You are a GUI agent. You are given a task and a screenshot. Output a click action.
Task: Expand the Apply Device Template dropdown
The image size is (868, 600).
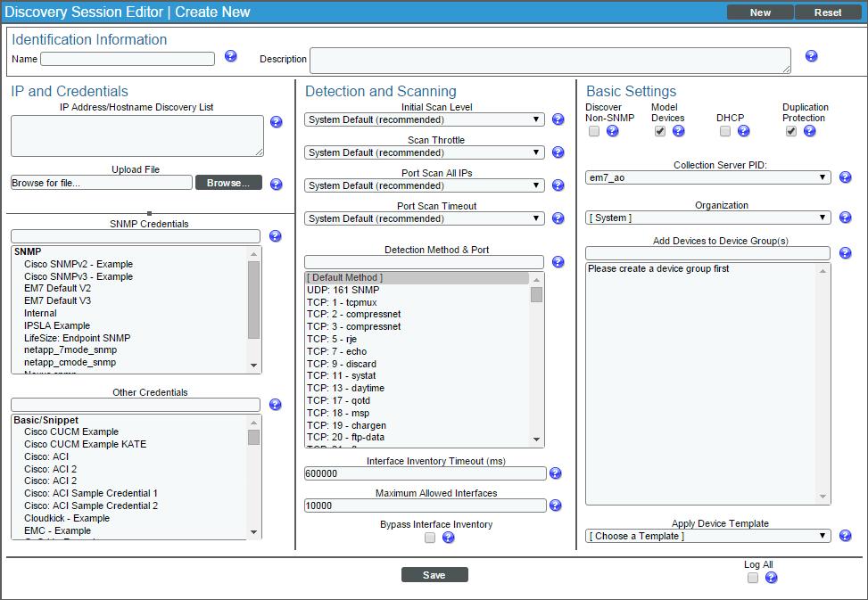[x=707, y=536]
